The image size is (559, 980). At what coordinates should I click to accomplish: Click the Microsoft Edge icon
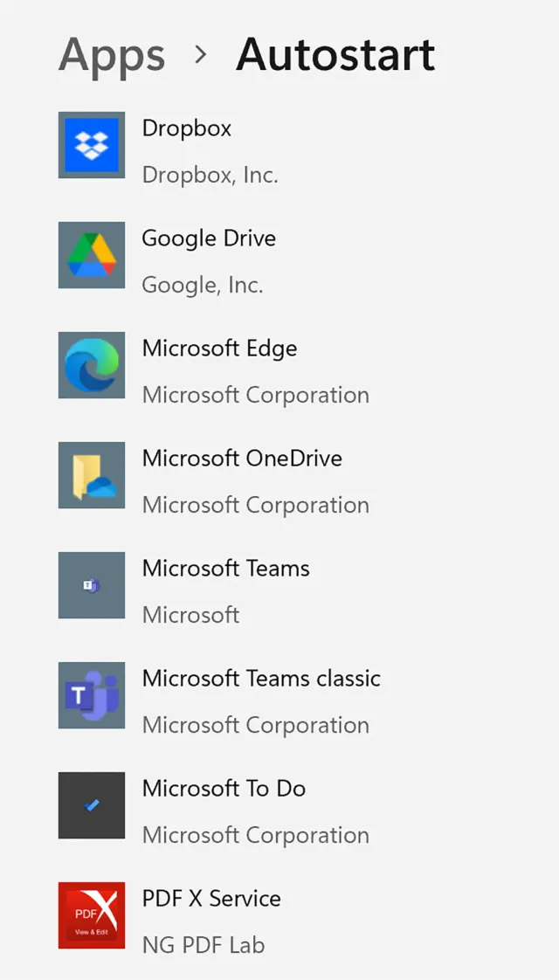92,365
